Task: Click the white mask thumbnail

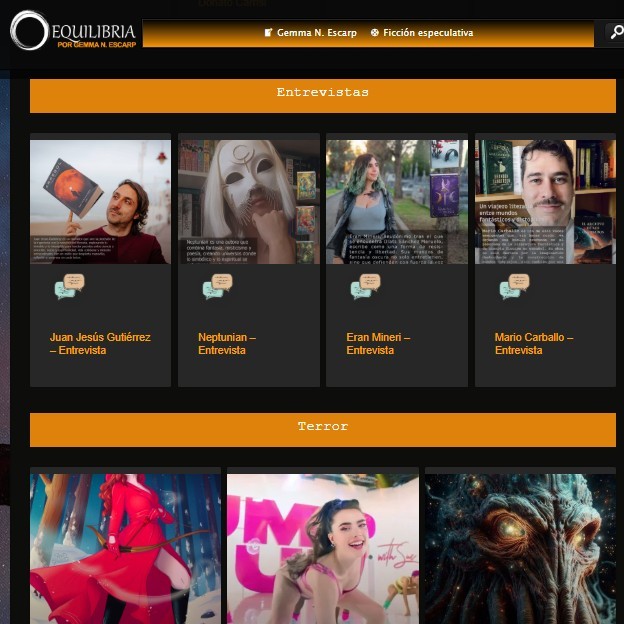Action: point(248,201)
